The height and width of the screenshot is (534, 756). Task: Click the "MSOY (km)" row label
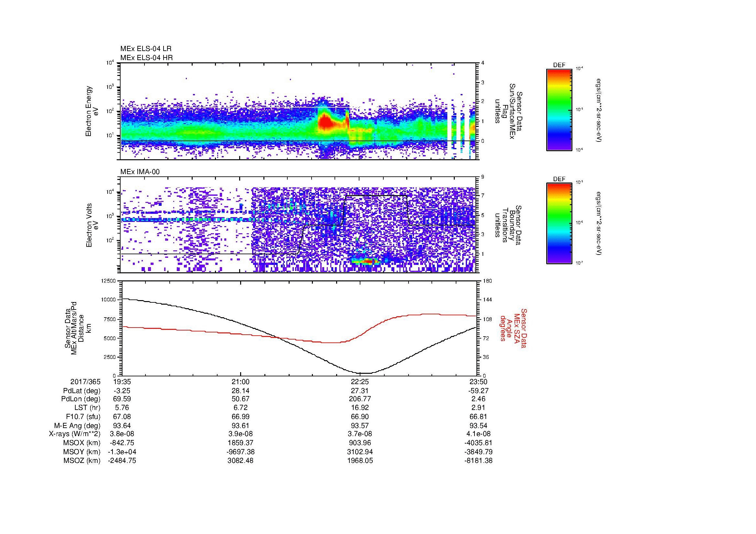coord(82,452)
